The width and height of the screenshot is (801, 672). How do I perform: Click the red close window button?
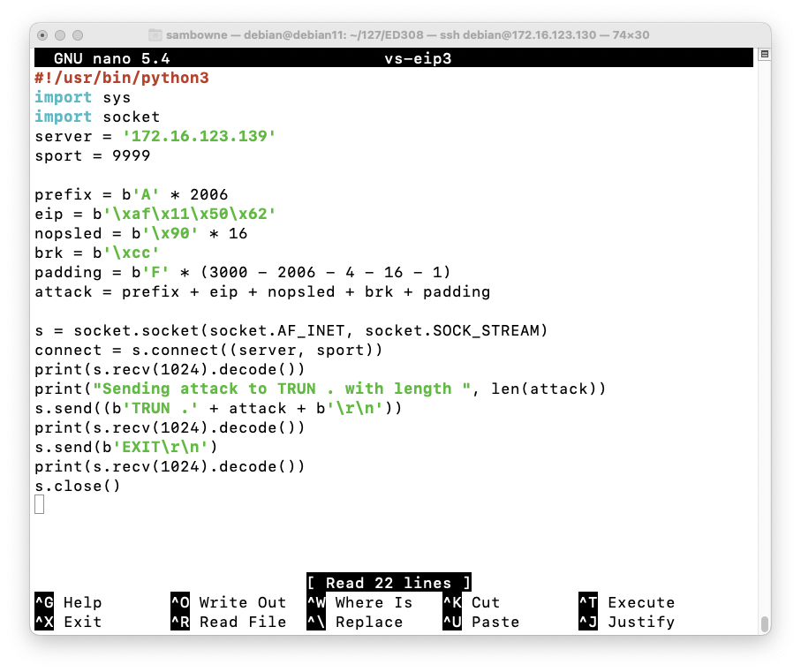point(43,35)
